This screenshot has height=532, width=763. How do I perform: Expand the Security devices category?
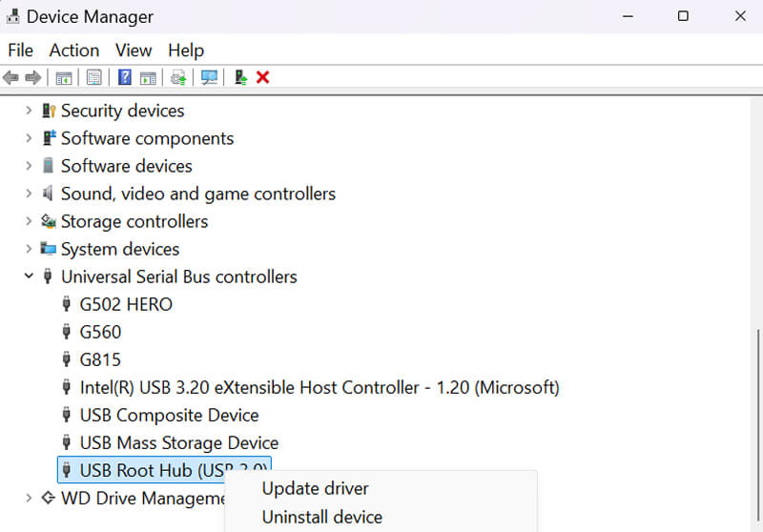pyautogui.click(x=29, y=111)
